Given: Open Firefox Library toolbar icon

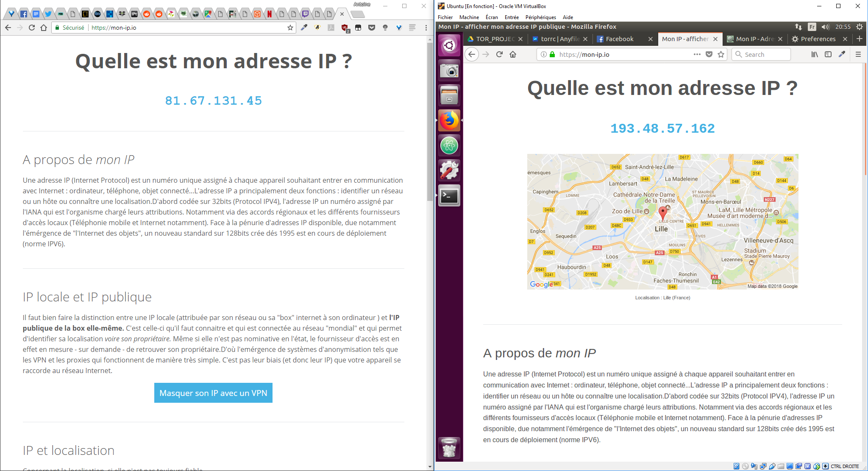Looking at the screenshot, I should pos(815,54).
